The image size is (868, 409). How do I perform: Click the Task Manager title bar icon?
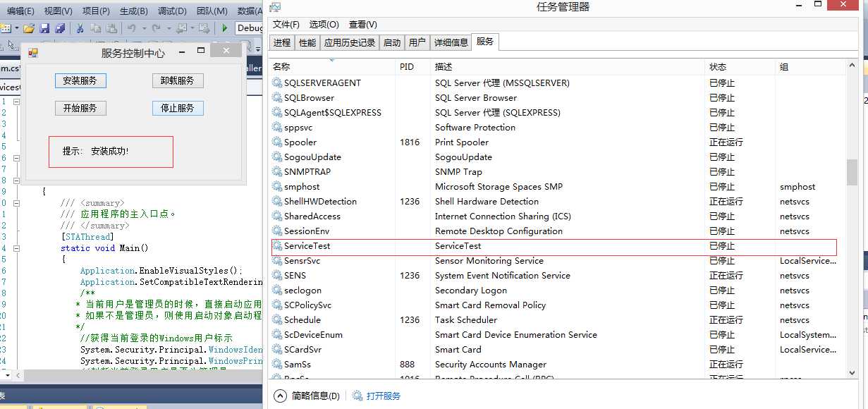point(275,7)
